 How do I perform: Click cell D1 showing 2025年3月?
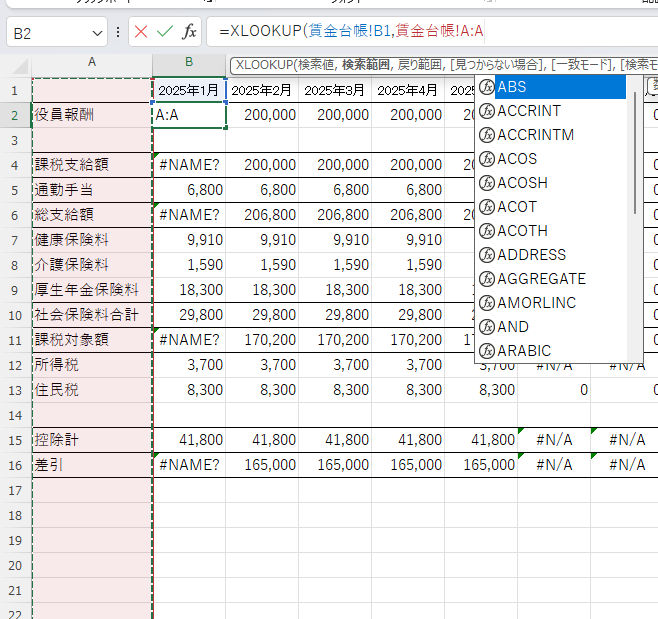(335, 90)
